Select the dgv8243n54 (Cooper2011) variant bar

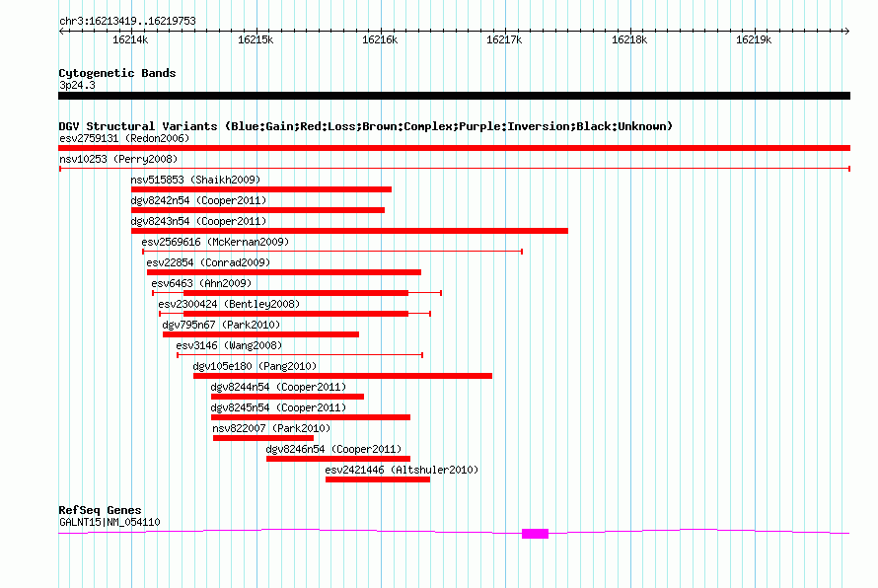(349, 231)
